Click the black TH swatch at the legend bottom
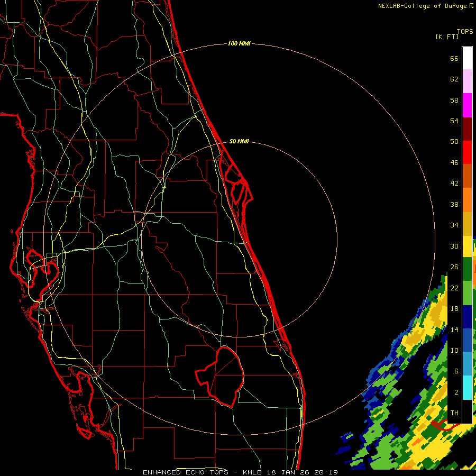This screenshot has width=476, height=476. 467,411
